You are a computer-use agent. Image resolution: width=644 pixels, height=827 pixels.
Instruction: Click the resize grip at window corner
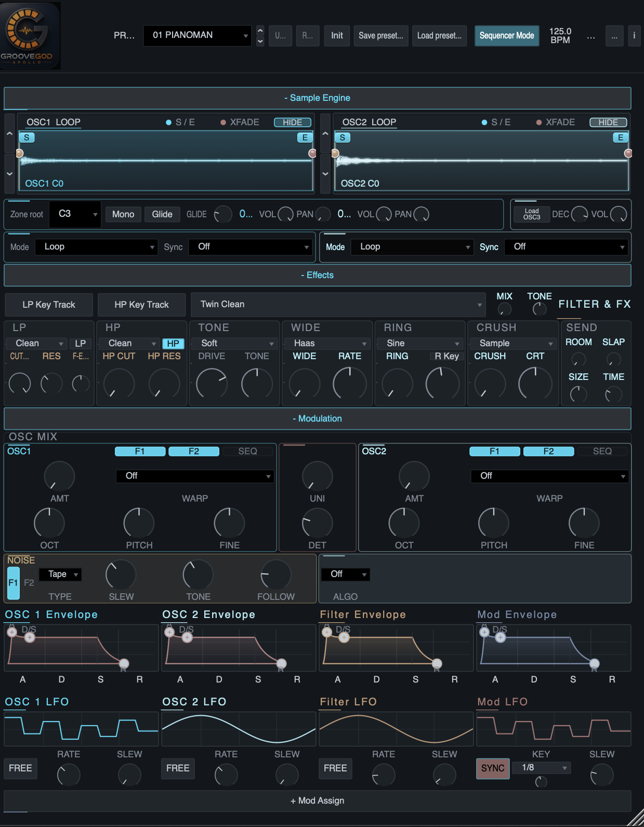click(x=635, y=818)
